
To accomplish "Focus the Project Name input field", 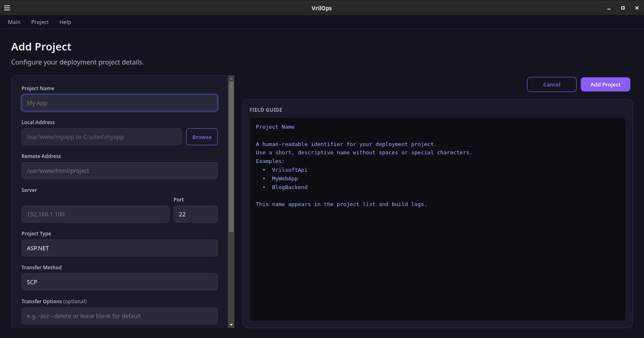I will tap(119, 103).
